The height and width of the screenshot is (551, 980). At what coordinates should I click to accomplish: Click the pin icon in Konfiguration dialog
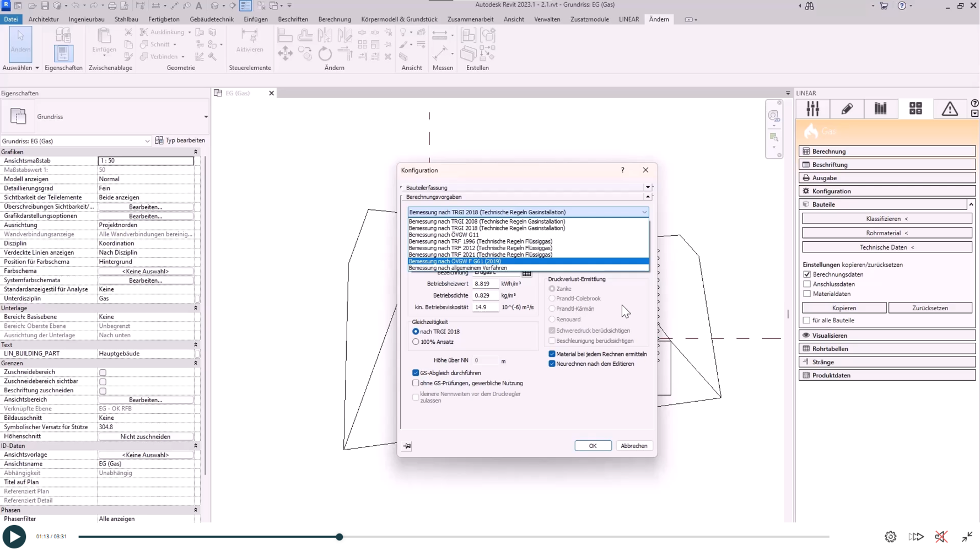click(x=407, y=446)
